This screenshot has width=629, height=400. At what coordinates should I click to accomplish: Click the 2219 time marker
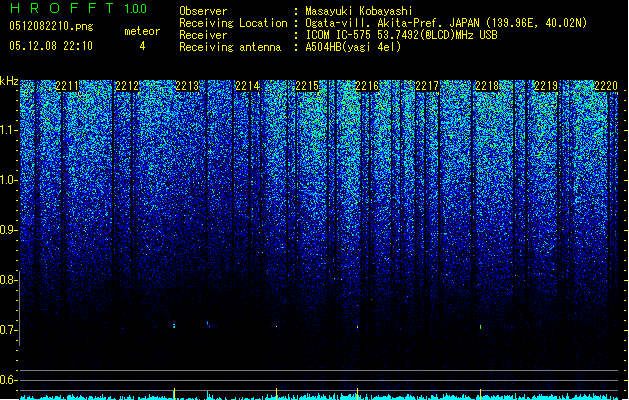546,86
